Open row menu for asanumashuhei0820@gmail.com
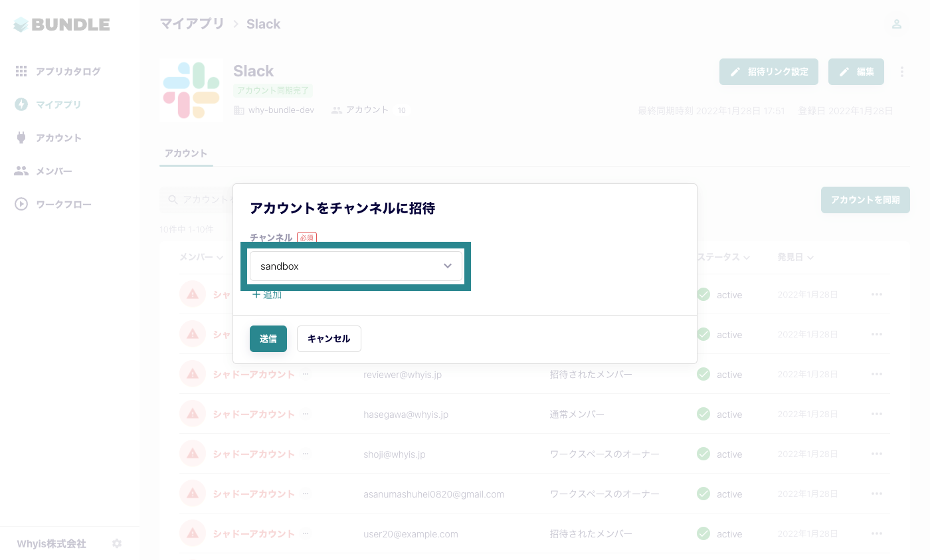 [x=877, y=494]
